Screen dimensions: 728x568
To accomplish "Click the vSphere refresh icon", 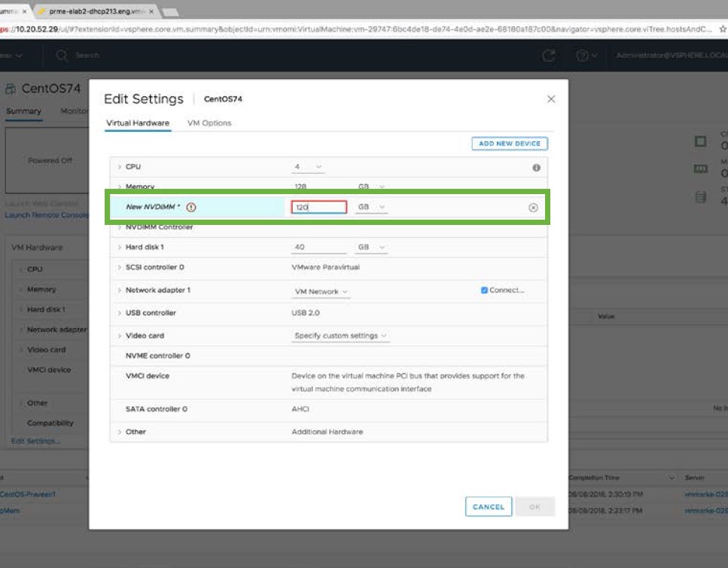I will [x=549, y=56].
